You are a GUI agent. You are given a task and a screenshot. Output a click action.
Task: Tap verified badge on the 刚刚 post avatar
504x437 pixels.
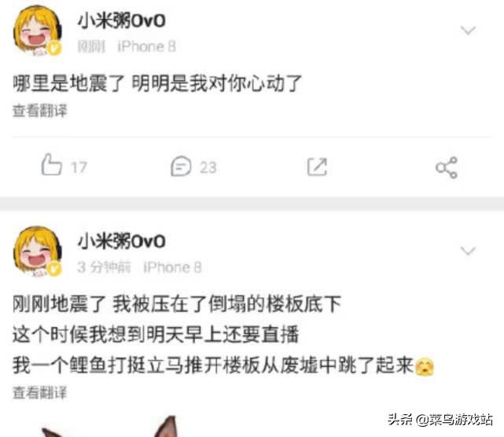coord(54,49)
